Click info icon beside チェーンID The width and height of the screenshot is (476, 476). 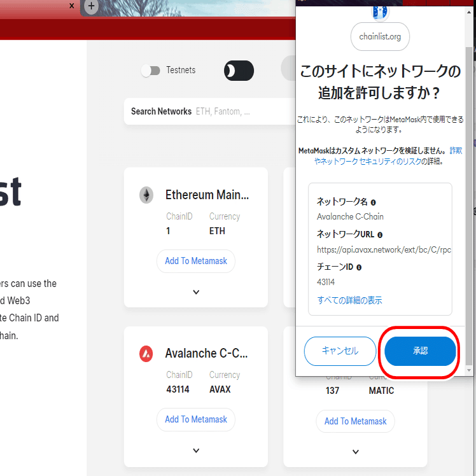click(x=359, y=267)
